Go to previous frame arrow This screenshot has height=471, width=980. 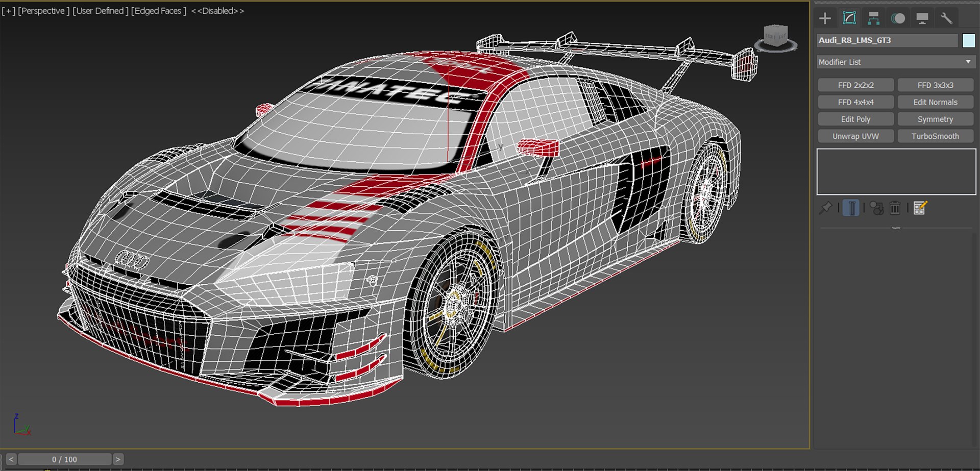11,459
